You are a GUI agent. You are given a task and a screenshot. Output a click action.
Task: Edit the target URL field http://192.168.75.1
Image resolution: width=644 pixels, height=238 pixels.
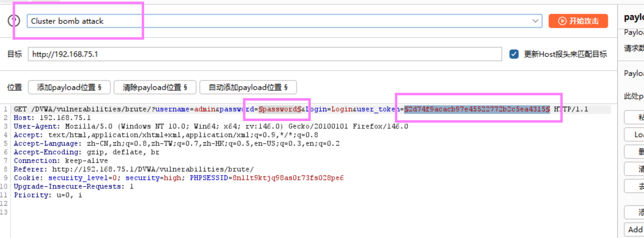pos(265,54)
